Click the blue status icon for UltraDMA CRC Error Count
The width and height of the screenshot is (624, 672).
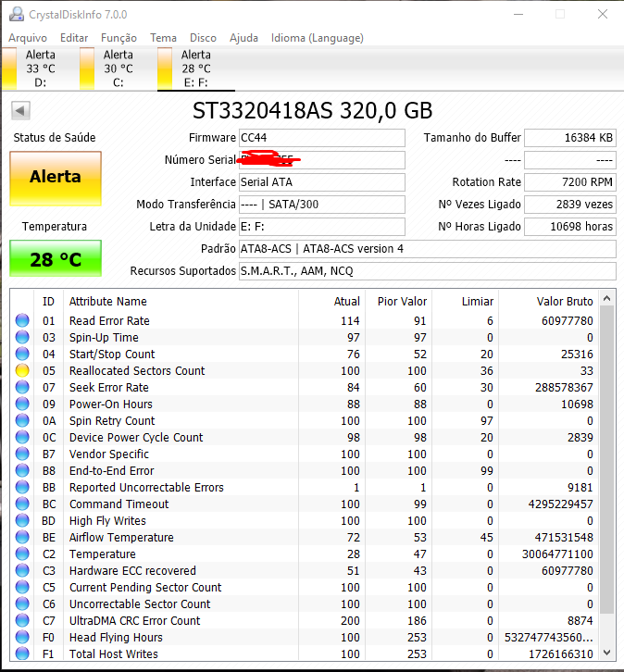22,620
